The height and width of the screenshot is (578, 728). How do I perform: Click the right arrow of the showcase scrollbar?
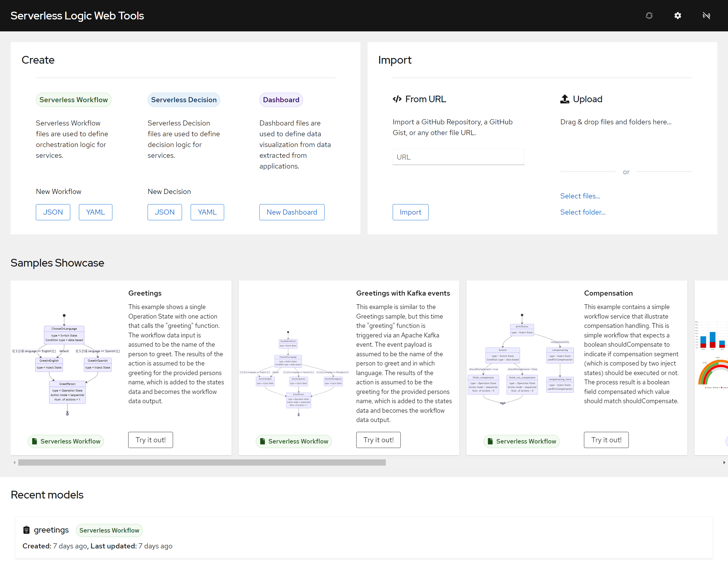[724, 462]
